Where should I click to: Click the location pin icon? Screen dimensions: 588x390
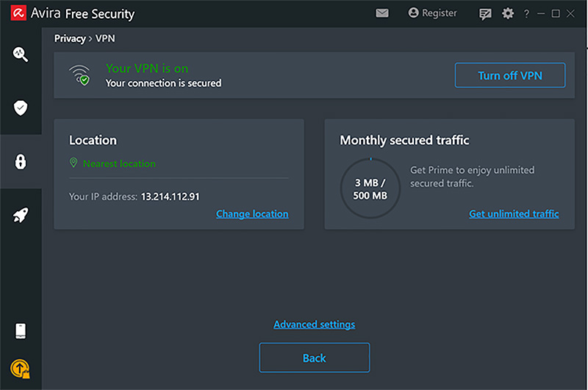[x=73, y=163]
